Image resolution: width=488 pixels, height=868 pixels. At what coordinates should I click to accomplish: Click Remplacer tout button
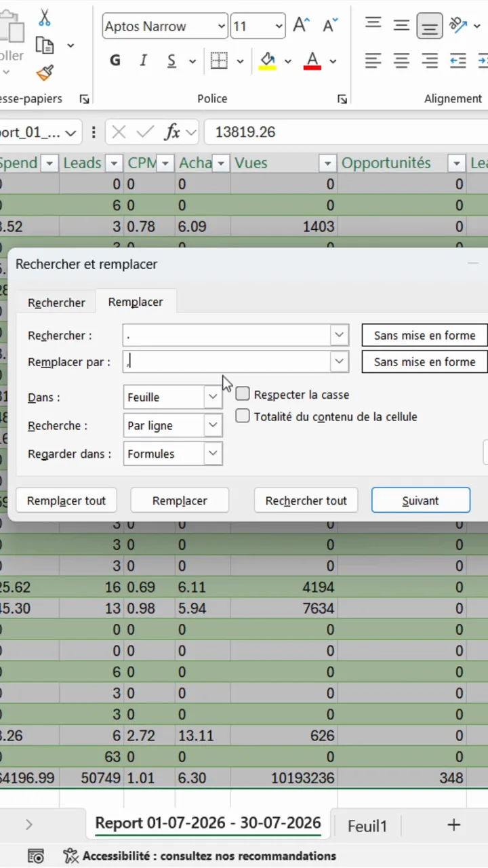(66, 500)
